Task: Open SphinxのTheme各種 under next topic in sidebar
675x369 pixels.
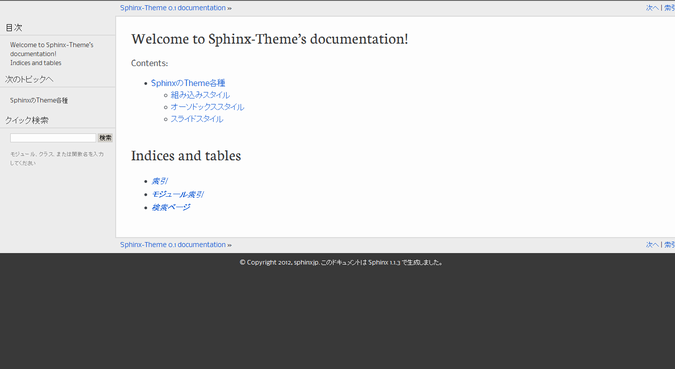Action: (x=39, y=100)
